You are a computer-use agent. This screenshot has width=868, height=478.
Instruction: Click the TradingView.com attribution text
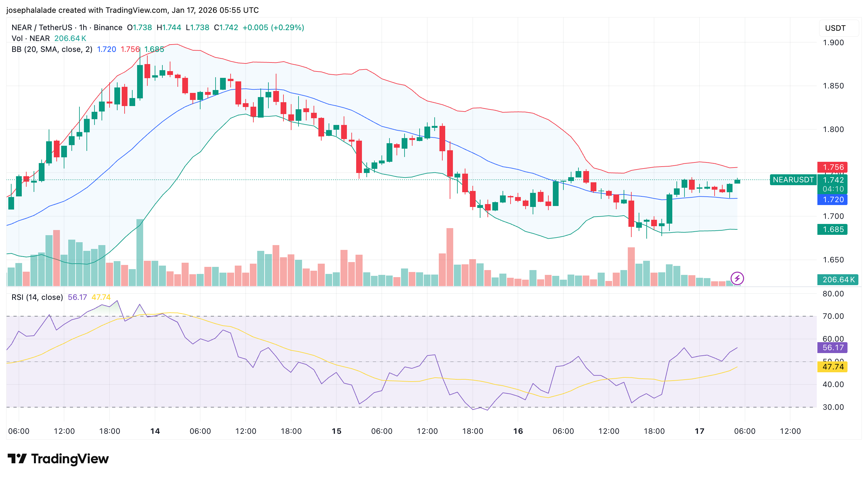point(136,10)
